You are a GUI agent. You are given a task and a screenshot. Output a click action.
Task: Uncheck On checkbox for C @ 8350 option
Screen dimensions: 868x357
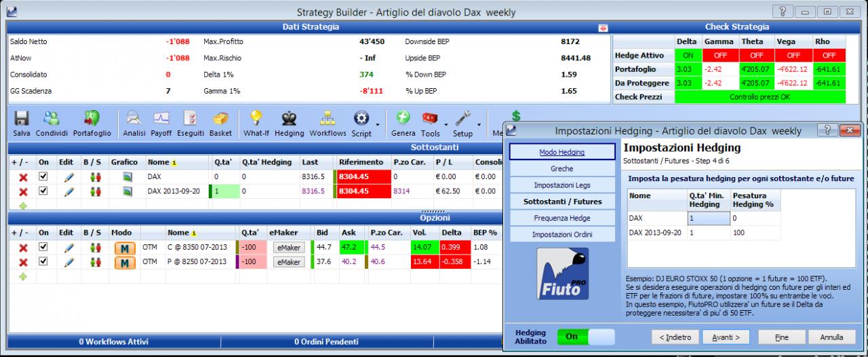(x=44, y=247)
